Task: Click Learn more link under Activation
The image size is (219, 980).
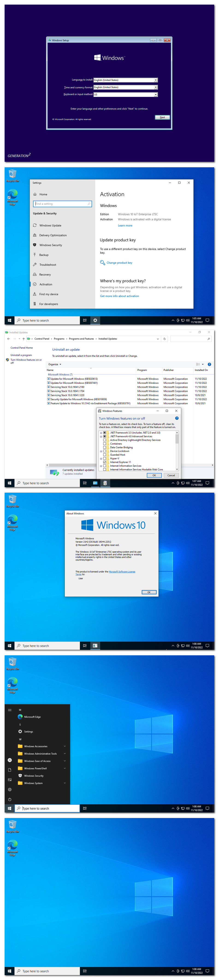Action: pos(125,225)
